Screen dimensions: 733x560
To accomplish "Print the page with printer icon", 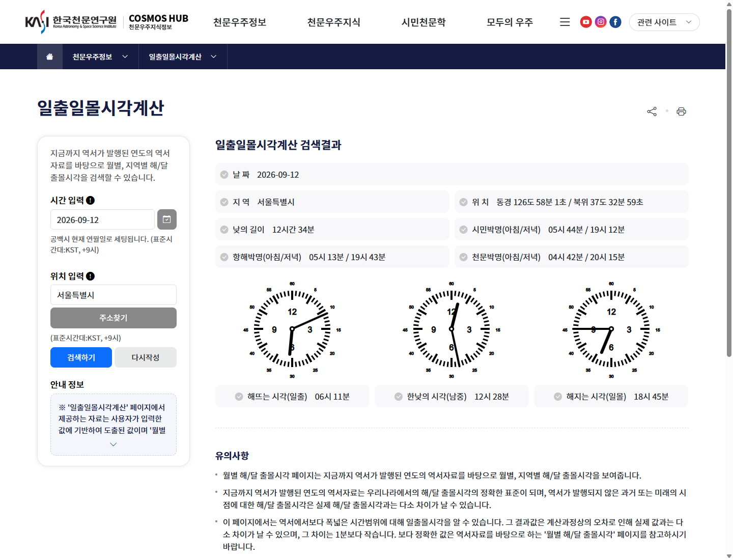I will [x=681, y=111].
